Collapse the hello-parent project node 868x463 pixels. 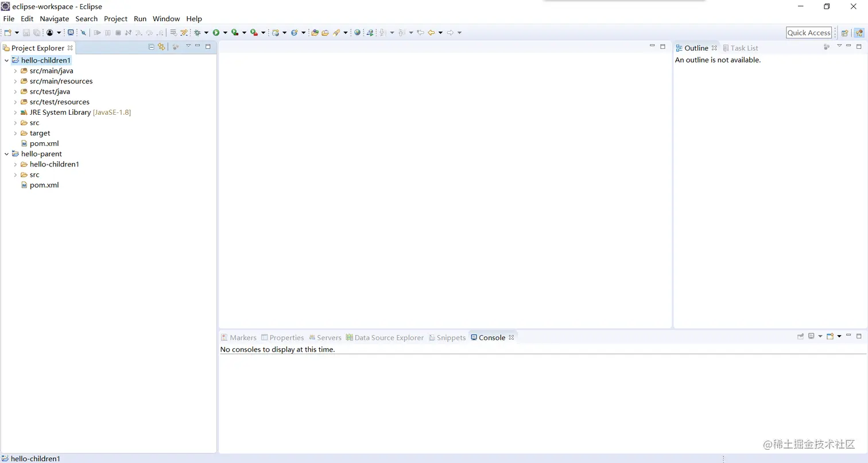point(7,154)
